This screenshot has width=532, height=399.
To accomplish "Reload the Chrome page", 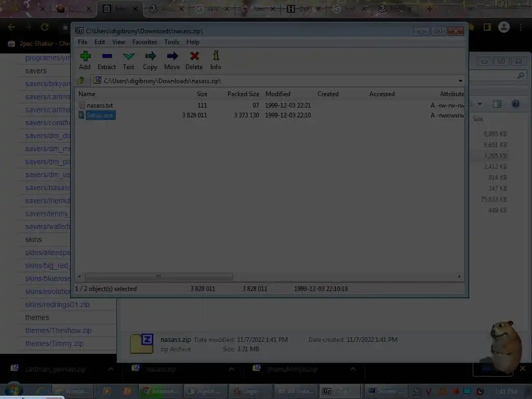I will [45, 27].
